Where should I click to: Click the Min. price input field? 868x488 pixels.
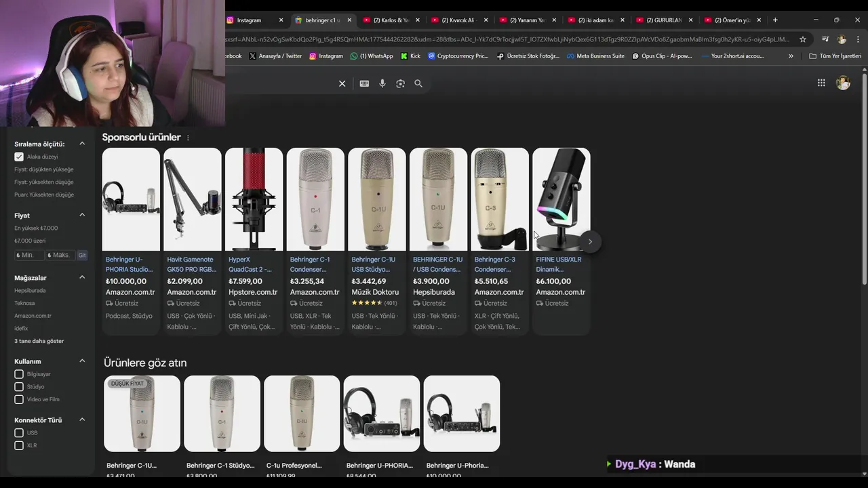[28, 256]
